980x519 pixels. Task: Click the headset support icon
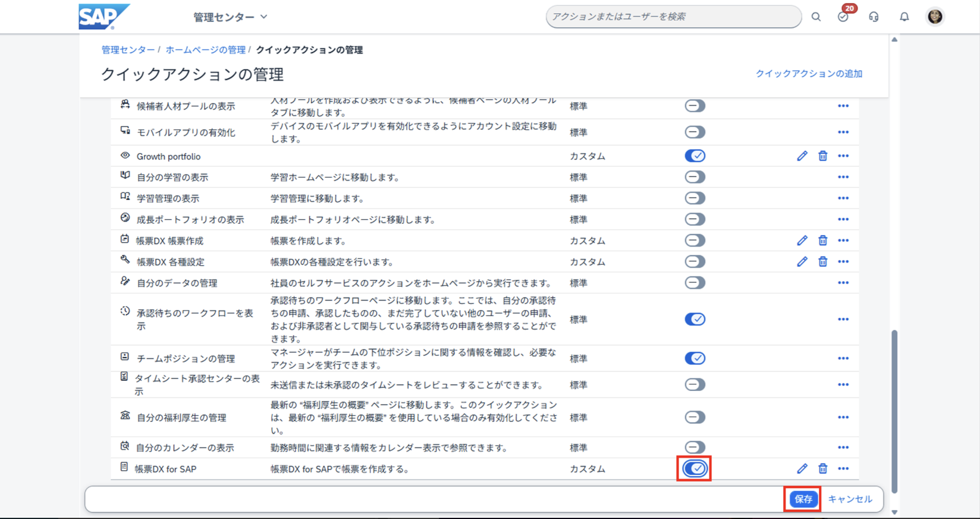[874, 17]
